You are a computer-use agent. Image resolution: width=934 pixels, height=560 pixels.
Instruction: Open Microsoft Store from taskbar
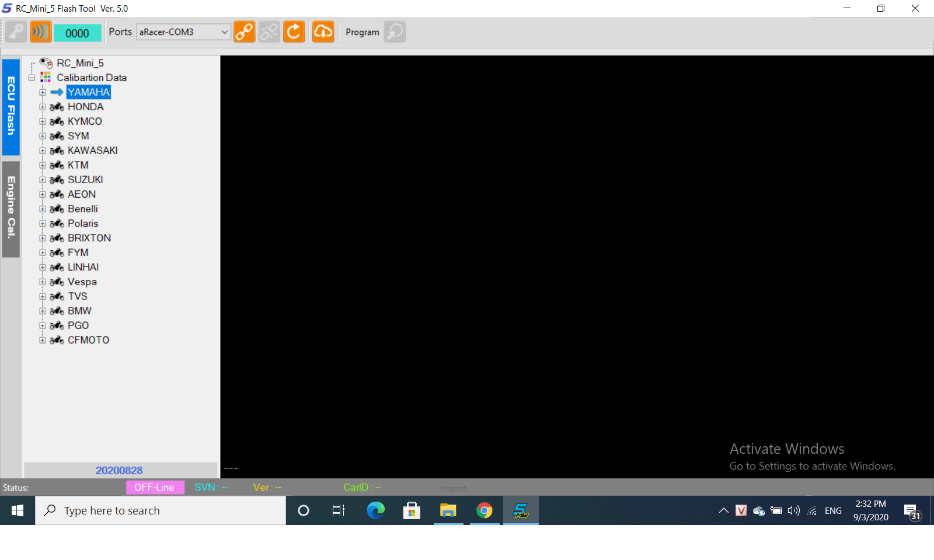point(412,510)
